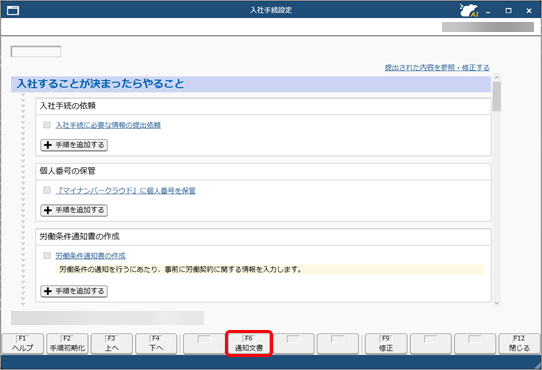Screen dimensions: 542x370
Task: Select the 労働条件通知書の作成 section header
Action: (263, 237)
